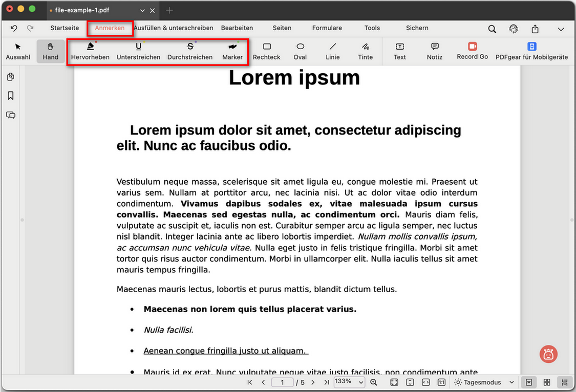
Task: Switch to the Bearbeiten tab
Action: click(x=237, y=28)
